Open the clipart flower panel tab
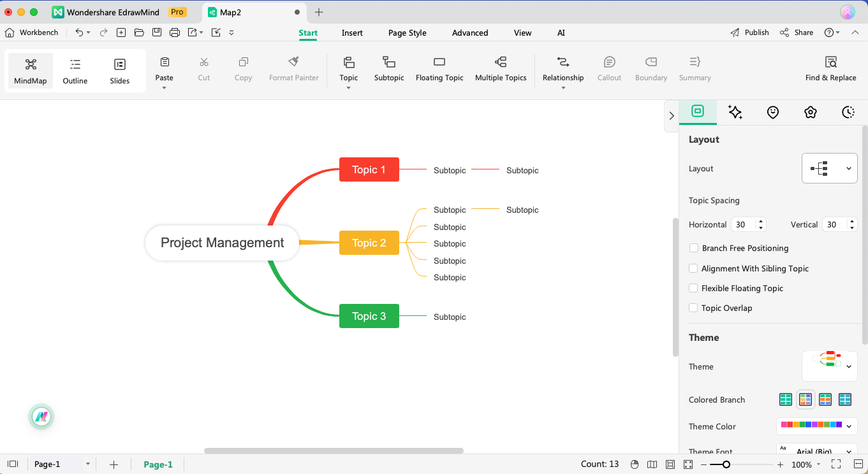This screenshot has width=868, height=474. pyautogui.click(x=811, y=112)
